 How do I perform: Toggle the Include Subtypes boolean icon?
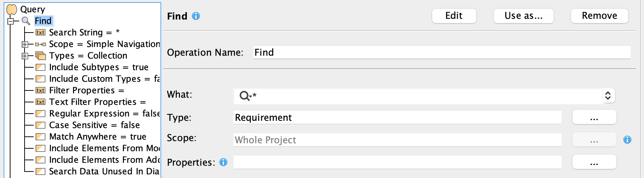[x=40, y=67]
